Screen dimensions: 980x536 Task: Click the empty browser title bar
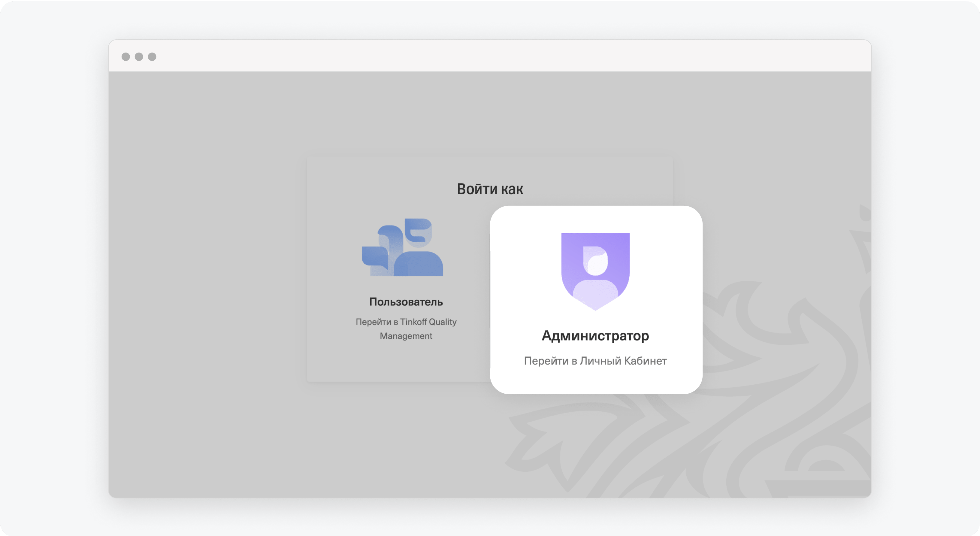pyautogui.click(x=490, y=56)
